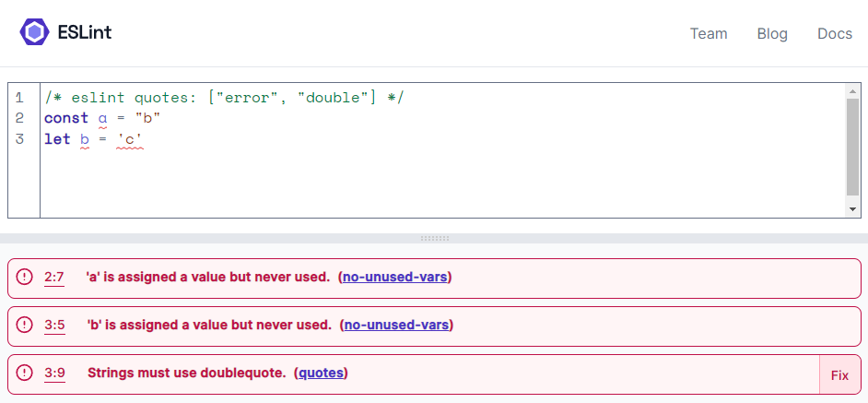Open the Docs page
Image resolution: width=868 pixels, height=403 pixels.
pyautogui.click(x=835, y=34)
